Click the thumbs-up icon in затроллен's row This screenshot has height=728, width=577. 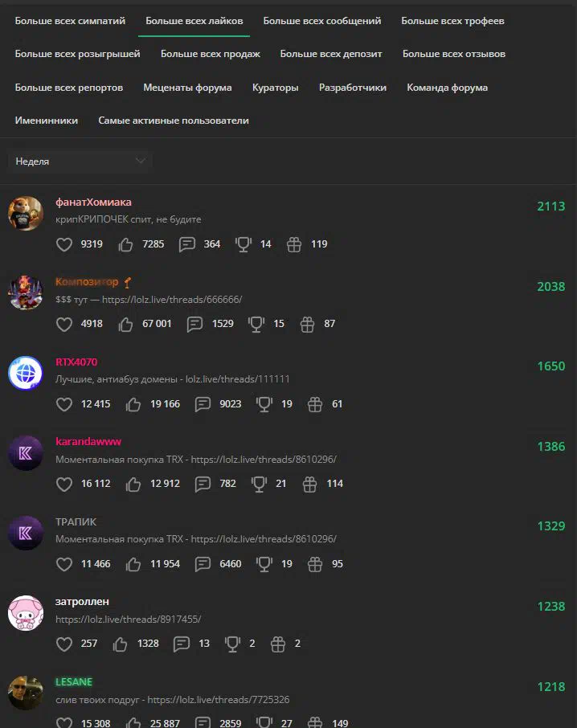pyautogui.click(x=120, y=644)
